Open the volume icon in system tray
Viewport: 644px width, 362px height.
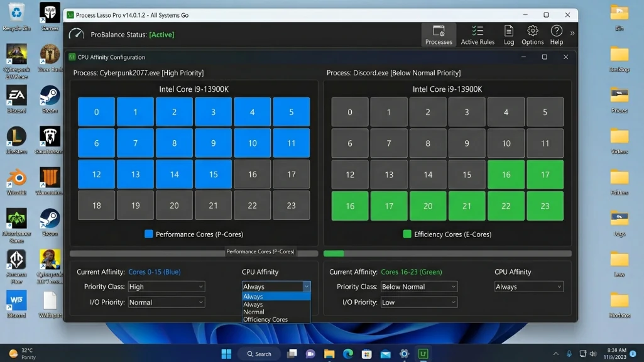[x=593, y=354]
